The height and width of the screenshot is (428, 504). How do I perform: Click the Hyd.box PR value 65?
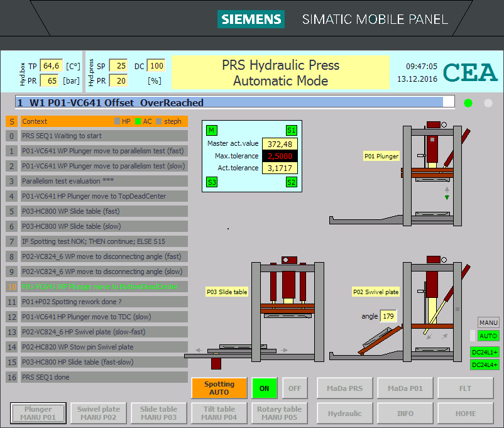tap(50, 80)
